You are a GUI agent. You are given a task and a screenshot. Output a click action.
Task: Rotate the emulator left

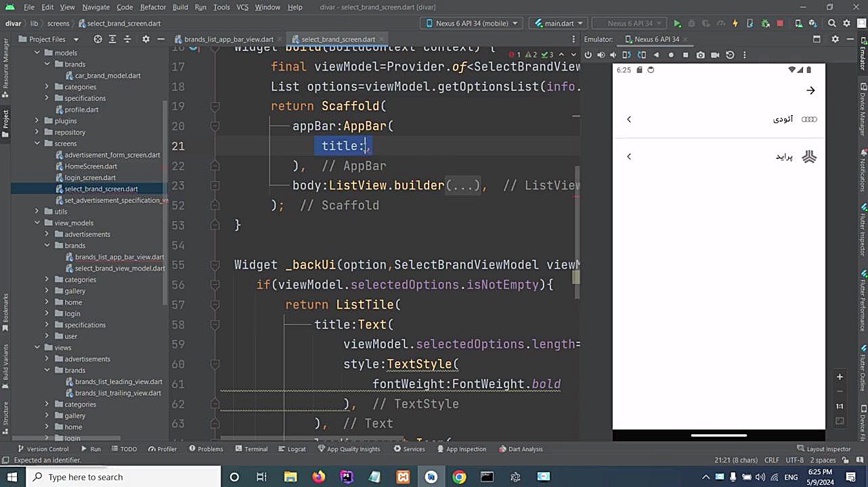tap(627, 55)
